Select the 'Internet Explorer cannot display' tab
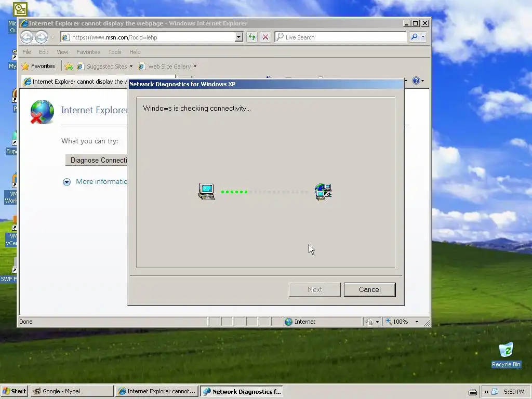 tap(75, 82)
